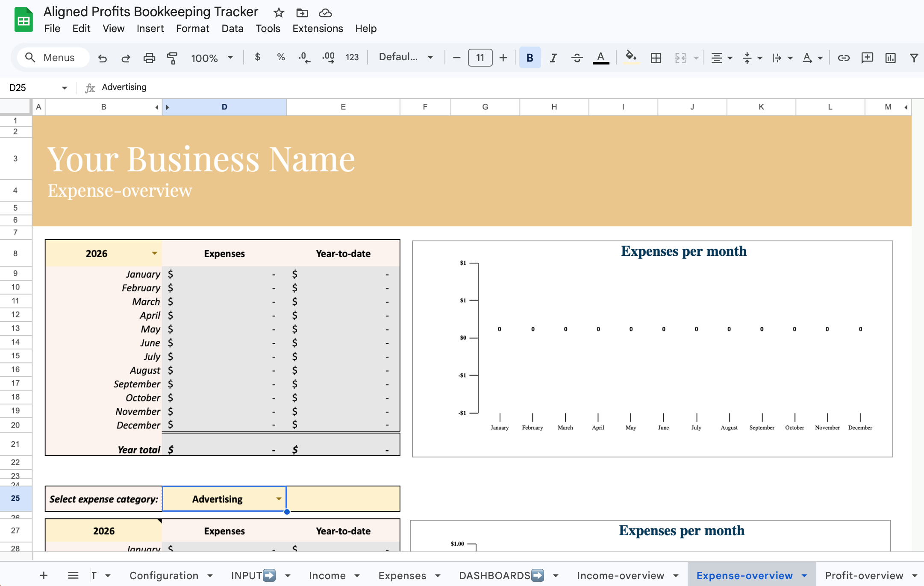This screenshot has width=924, height=586.
Task: Open the Format menu
Action: 192,29
